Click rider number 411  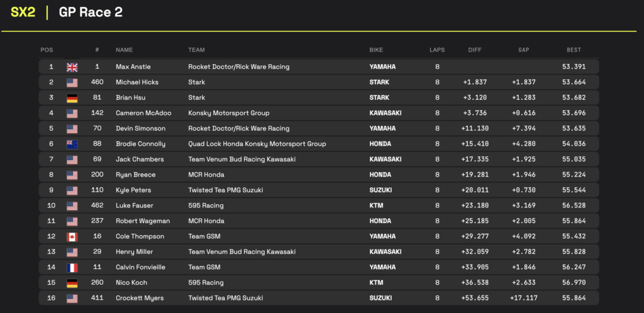pos(97,299)
